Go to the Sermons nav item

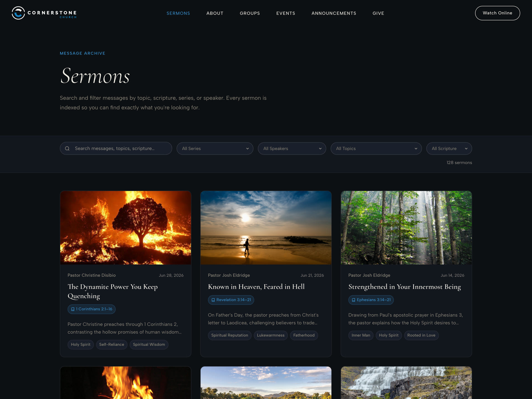pos(178,13)
